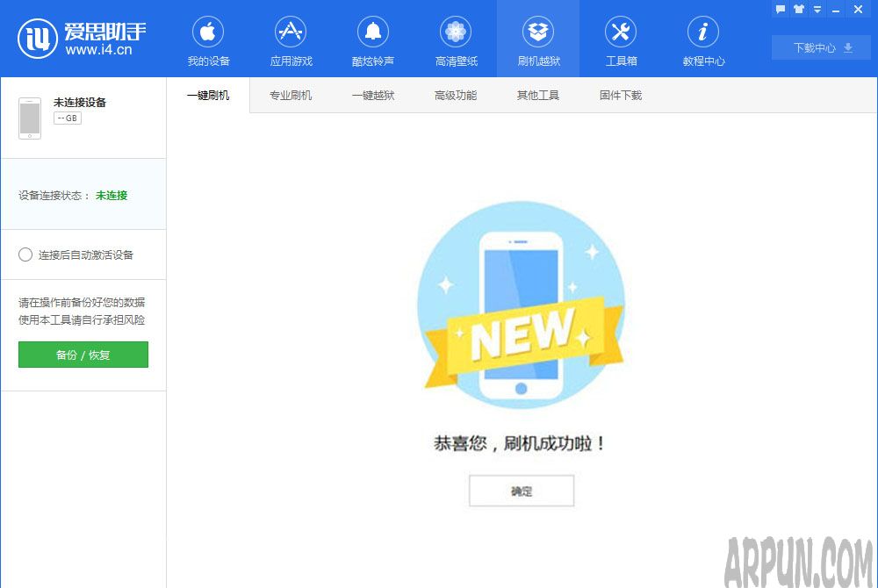Browse 高清壁纸 HD wallpapers

click(x=456, y=39)
